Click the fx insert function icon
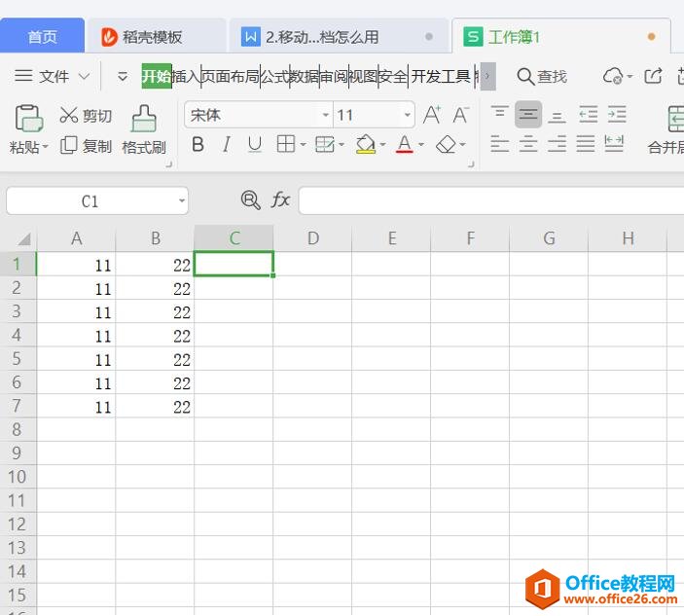The height and width of the screenshot is (616, 684). click(280, 200)
